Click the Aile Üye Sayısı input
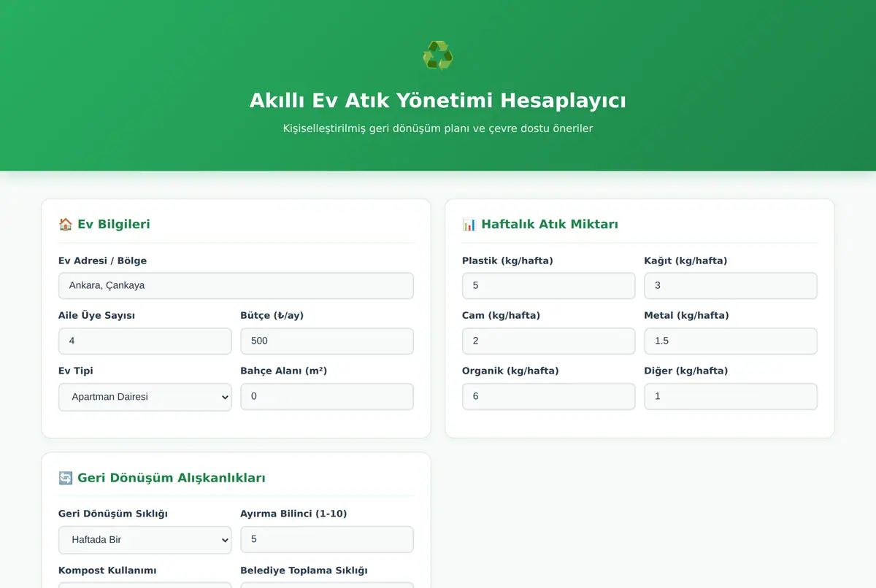 tap(145, 341)
